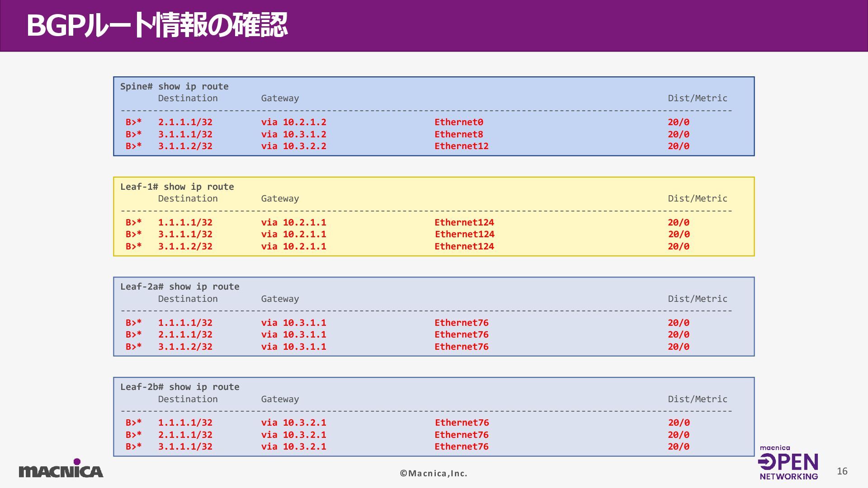The height and width of the screenshot is (488, 868).
Task: Click the Macnica Open Networking logo
Action: click(788, 463)
